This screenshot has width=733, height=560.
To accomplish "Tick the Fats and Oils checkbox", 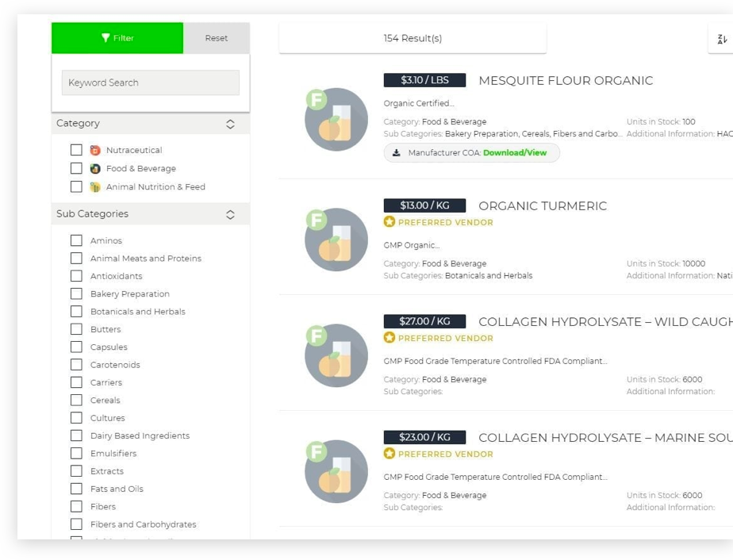I will coord(76,489).
